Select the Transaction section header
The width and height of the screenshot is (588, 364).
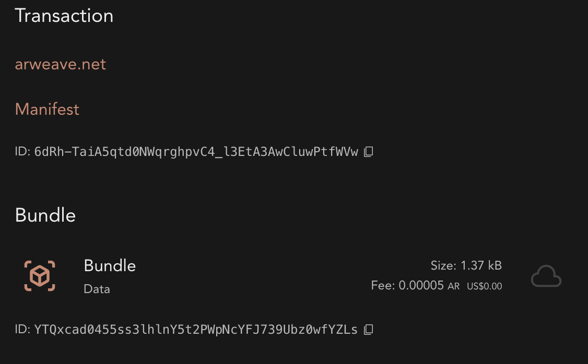point(64,16)
